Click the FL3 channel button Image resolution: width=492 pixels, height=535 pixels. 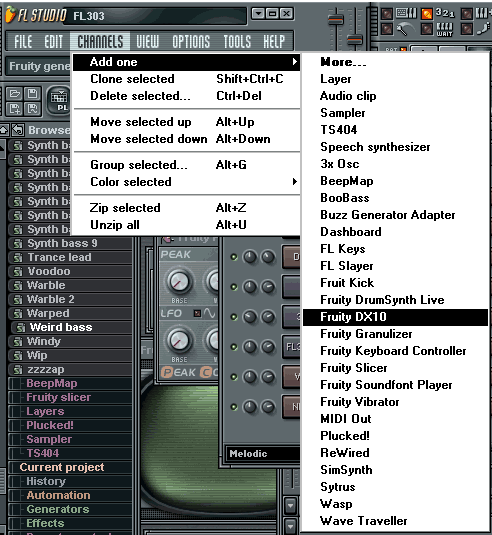pos(291,347)
